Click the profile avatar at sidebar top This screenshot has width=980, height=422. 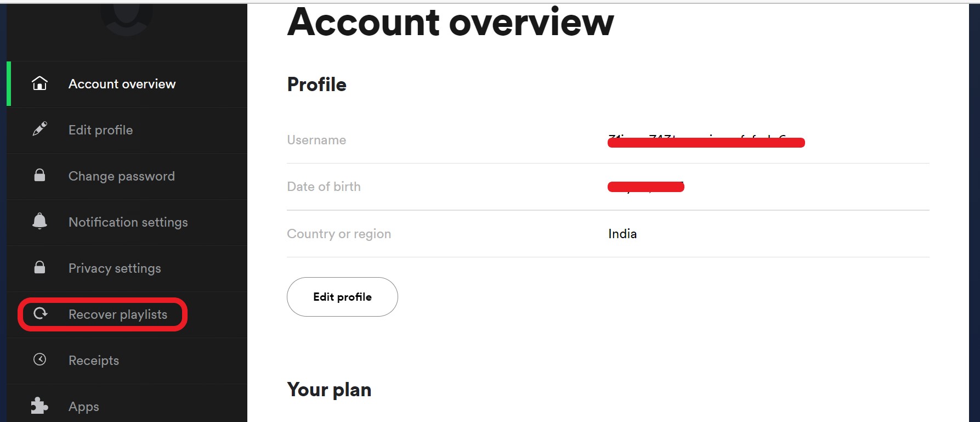tap(127, 18)
